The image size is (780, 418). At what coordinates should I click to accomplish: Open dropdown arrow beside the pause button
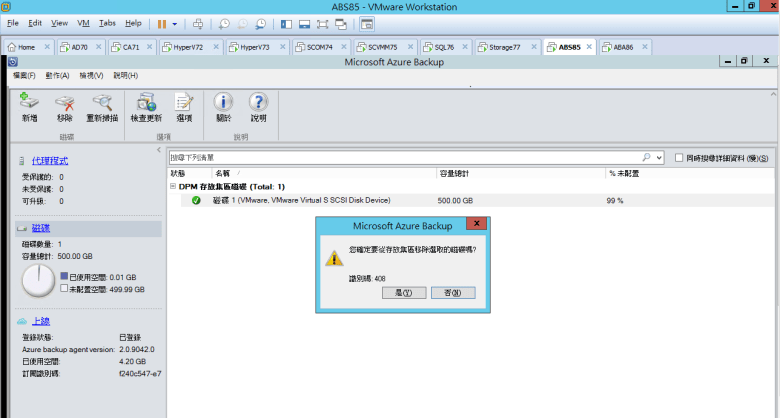(x=175, y=22)
